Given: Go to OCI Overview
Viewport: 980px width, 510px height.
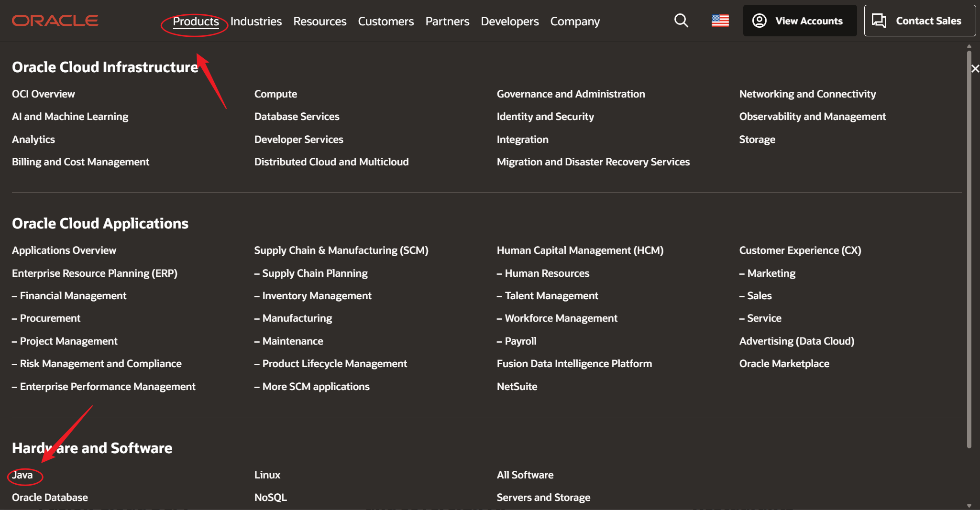Looking at the screenshot, I should (44, 94).
